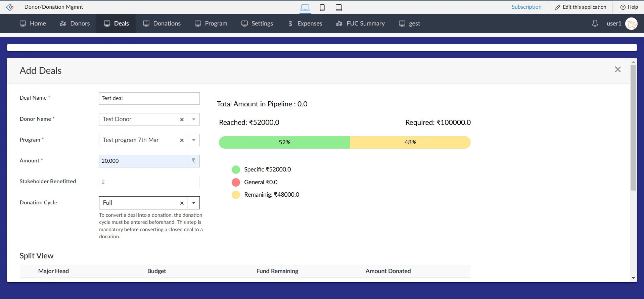Viewport: 644px width, 299px height.
Task: Click the Amount Donated column header
Action: pos(388,271)
